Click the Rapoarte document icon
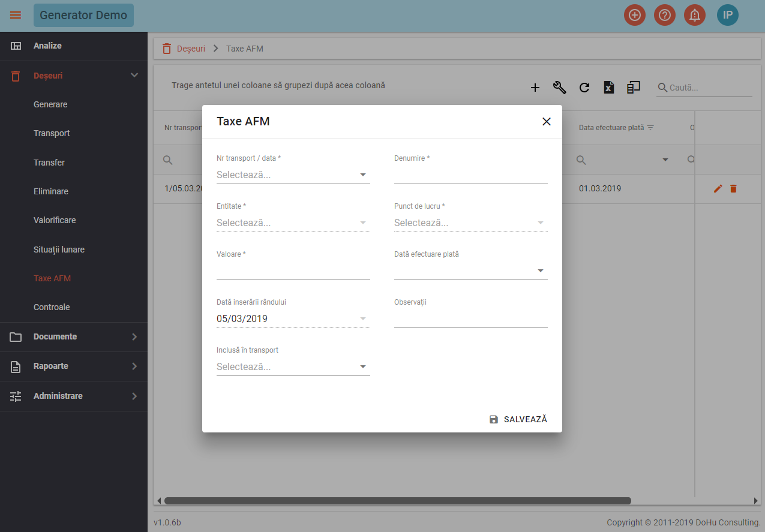The height and width of the screenshot is (532, 765). (16, 366)
